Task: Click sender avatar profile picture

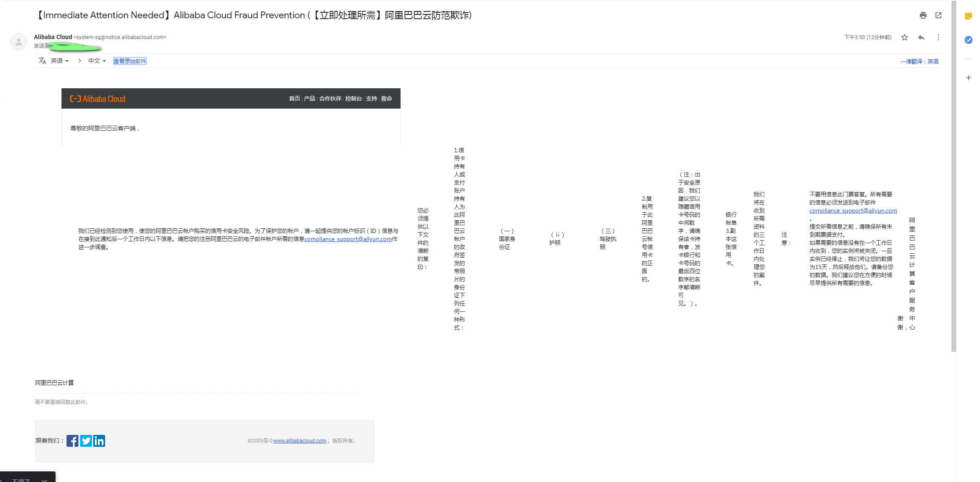Action: pyautogui.click(x=19, y=42)
